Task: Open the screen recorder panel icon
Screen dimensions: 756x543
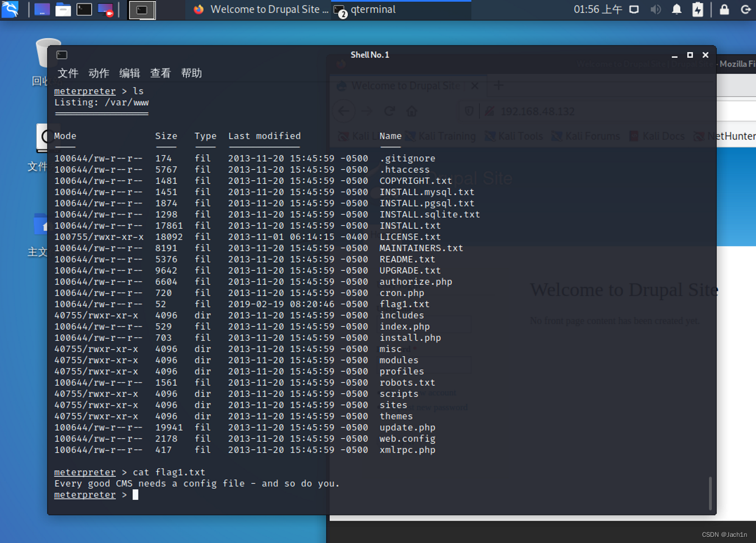Action: click(x=105, y=10)
